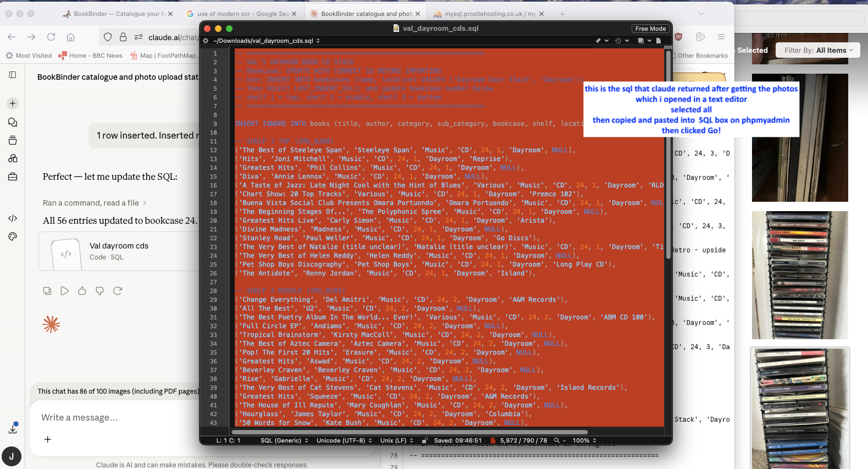Screen dimensions: 868x469
Task: Retry Claude's response with the retry icon
Action: point(118,291)
